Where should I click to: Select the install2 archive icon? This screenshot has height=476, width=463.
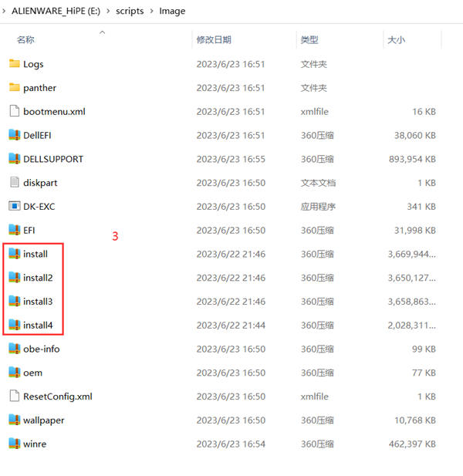pos(14,278)
